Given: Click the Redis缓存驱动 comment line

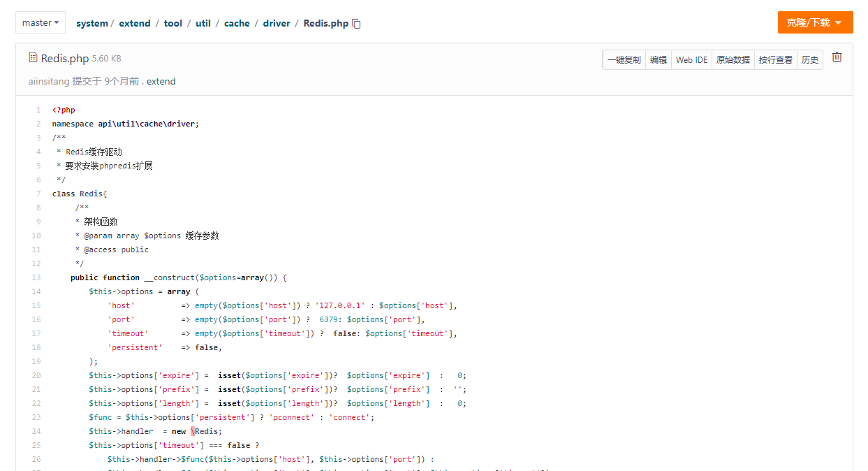Looking at the screenshot, I should [89, 152].
